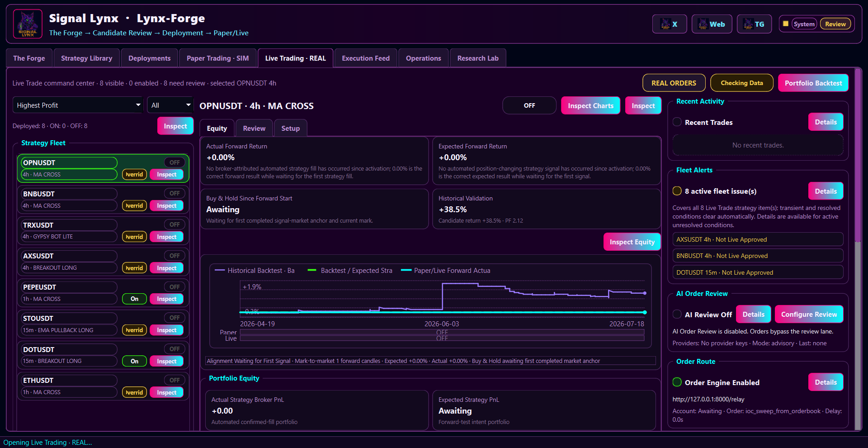Select the Review sub-tab
This screenshot has height=448, width=868.
(254, 128)
